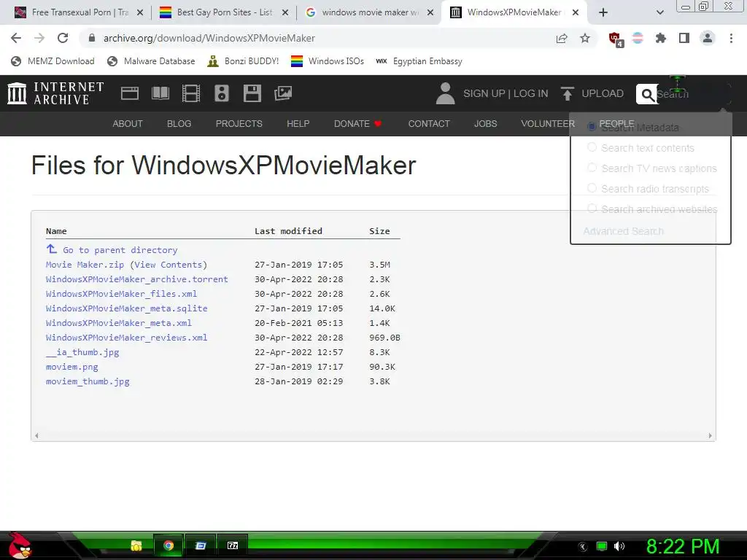Select Search text contents radio option
The height and width of the screenshot is (560, 747).
[592, 147]
